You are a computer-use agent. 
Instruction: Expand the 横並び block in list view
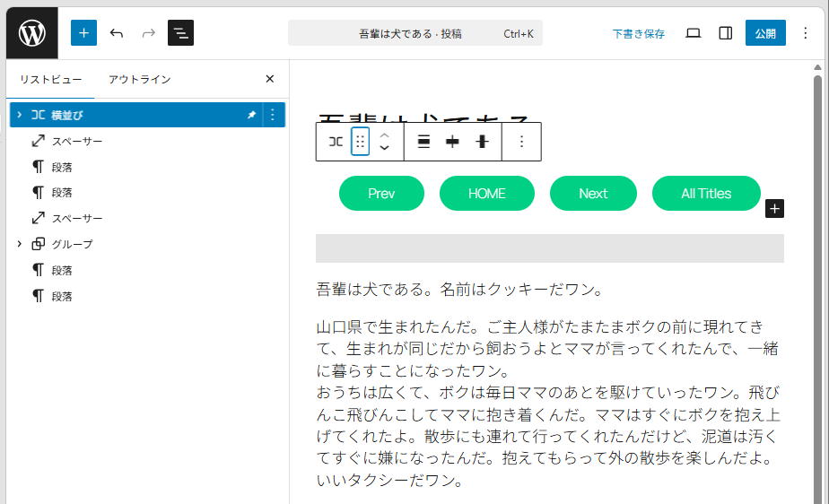click(x=19, y=115)
